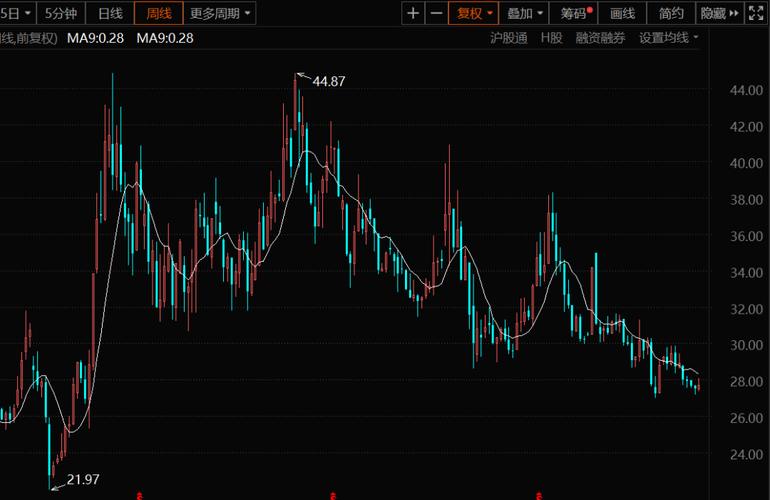Open the 更多周期 period dropdown
This screenshot has height=500, width=770.
pos(221,13)
